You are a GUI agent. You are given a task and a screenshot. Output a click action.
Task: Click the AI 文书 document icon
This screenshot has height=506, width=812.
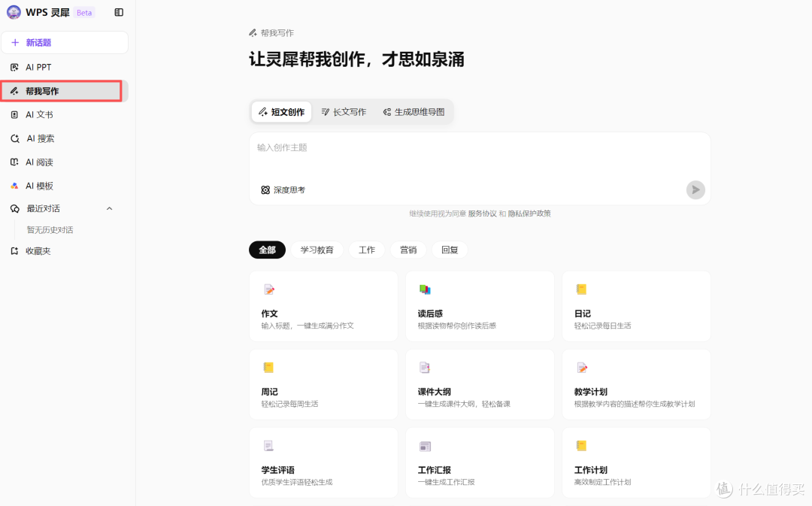pos(14,114)
